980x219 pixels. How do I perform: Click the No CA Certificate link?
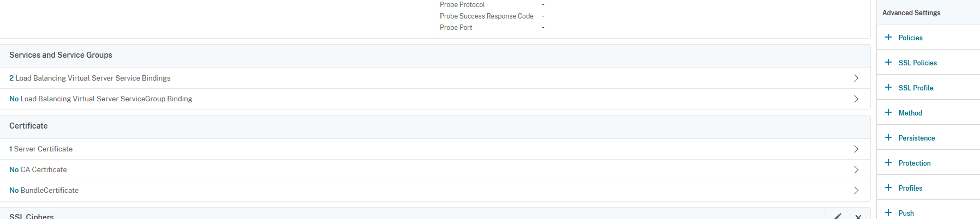tap(38, 170)
